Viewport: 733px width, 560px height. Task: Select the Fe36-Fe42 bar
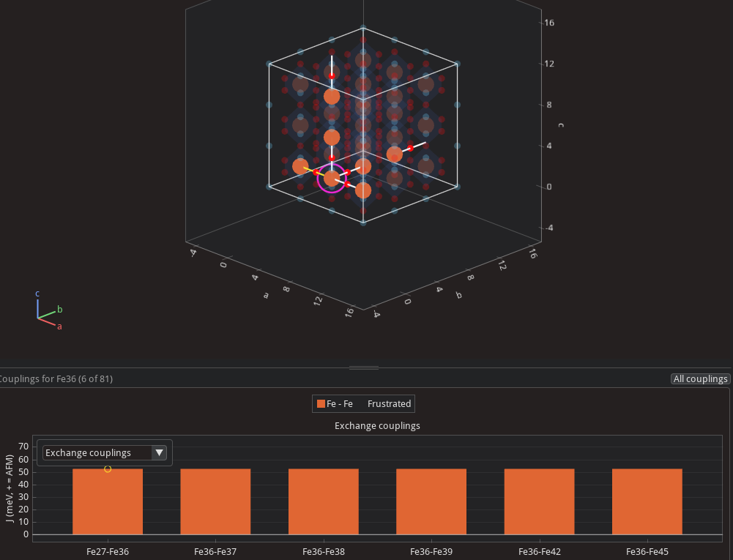(540, 501)
